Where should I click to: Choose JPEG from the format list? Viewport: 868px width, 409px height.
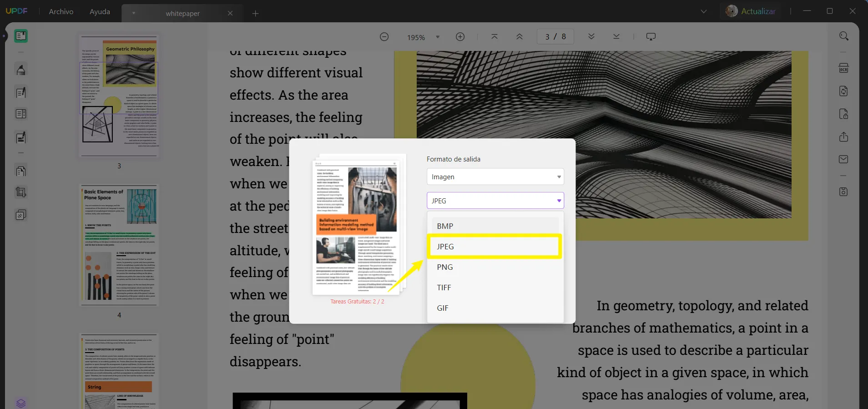(495, 247)
